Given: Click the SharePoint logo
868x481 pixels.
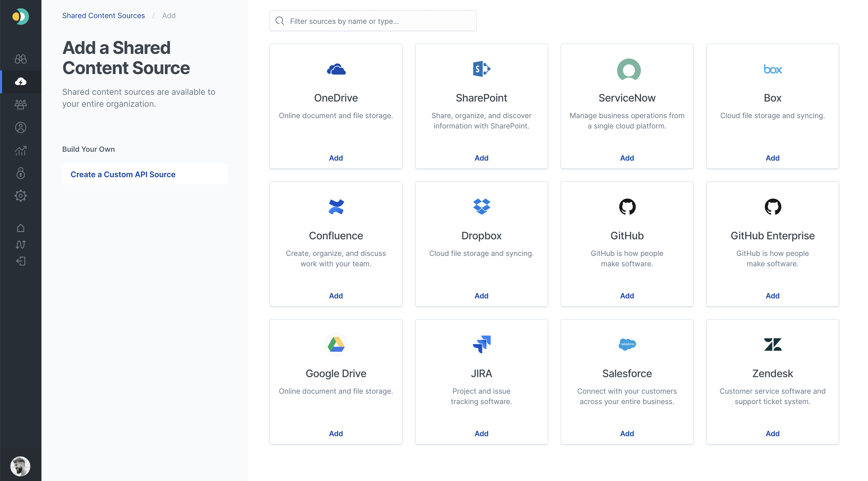Looking at the screenshot, I should [481, 69].
